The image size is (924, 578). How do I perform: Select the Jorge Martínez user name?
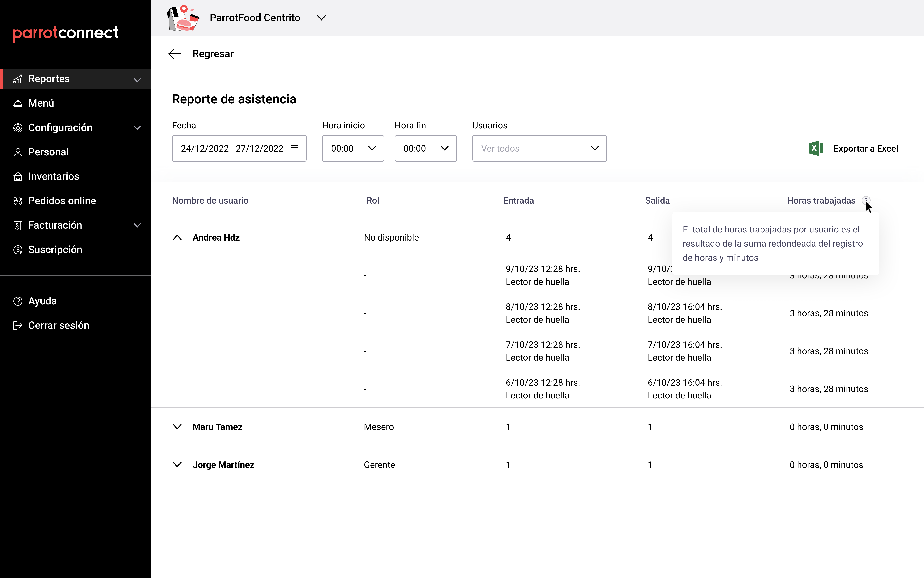tap(223, 464)
